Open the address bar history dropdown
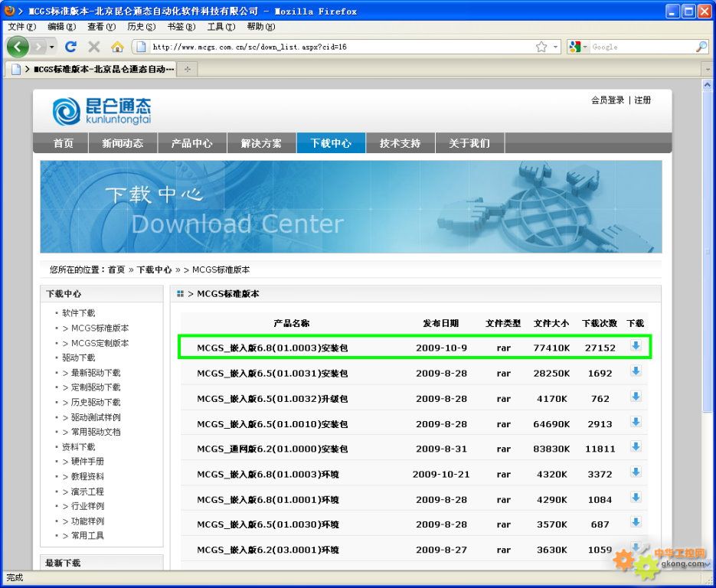Image resolution: width=716 pixels, height=588 pixels. 555,47
